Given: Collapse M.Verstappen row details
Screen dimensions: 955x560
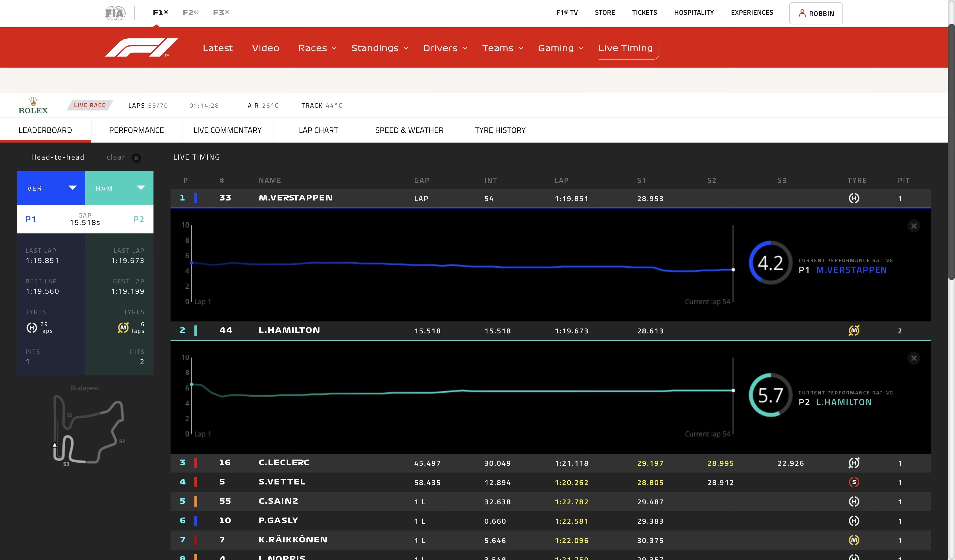Looking at the screenshot, I should click(551, 198).
